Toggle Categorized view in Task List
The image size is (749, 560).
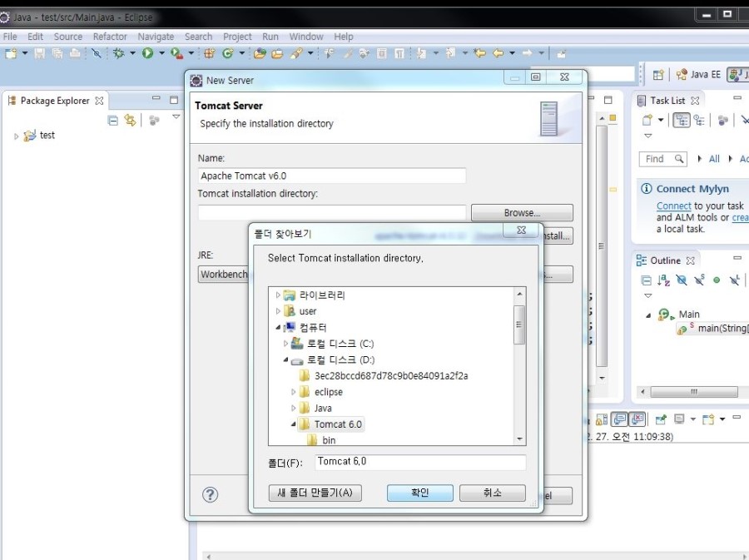pyautogui.click(x=682, y=121)
